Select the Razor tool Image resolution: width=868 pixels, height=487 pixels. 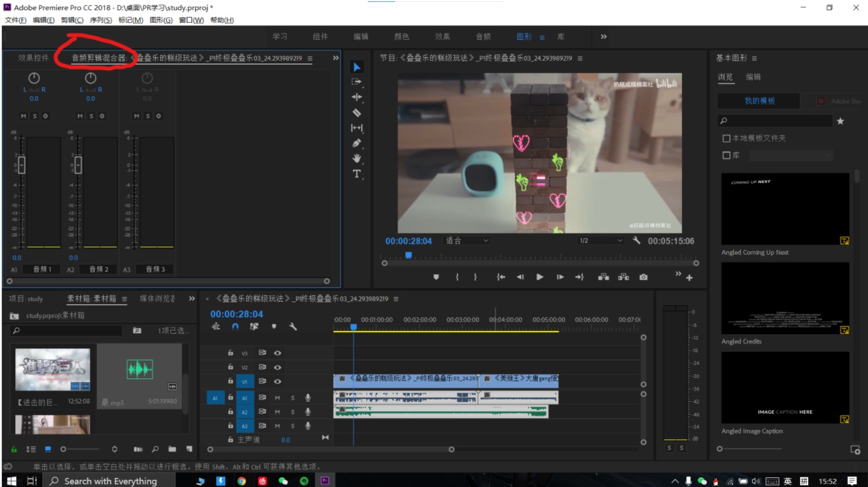356,113
